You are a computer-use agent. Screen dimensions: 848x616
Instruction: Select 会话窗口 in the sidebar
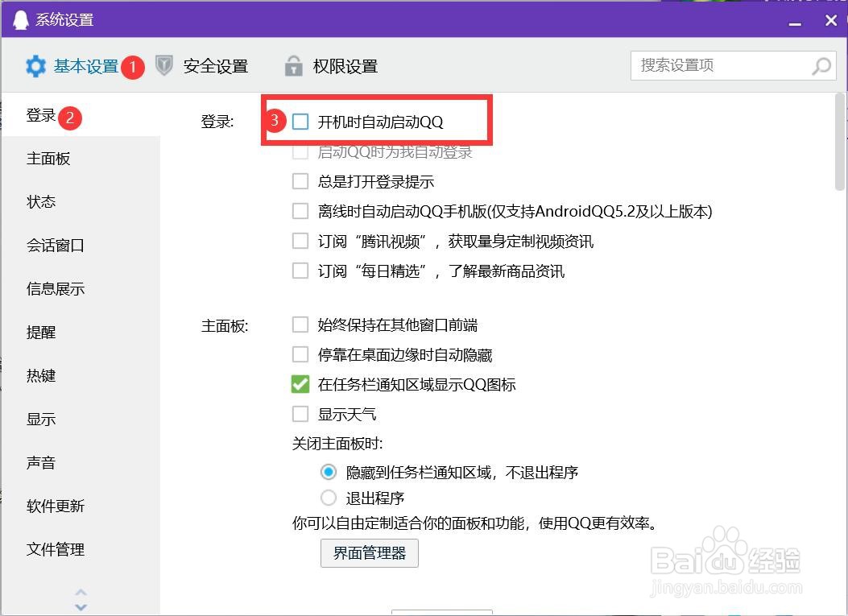point(55,246)
